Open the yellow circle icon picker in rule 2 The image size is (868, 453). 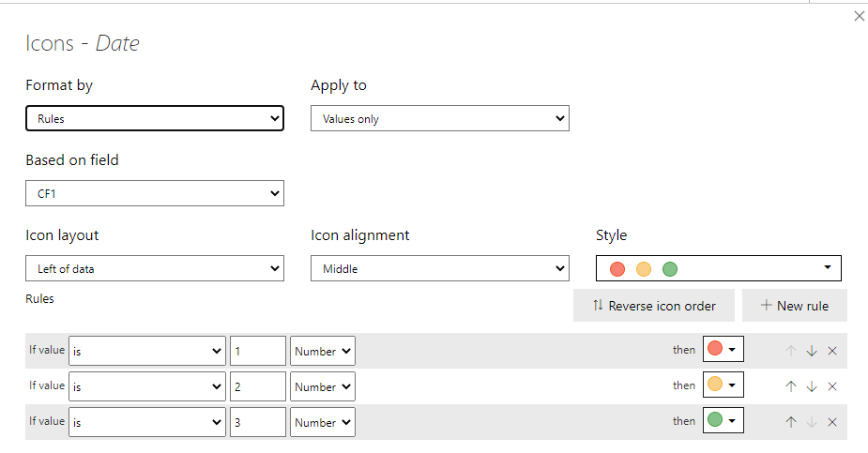[x=723, y=385]
